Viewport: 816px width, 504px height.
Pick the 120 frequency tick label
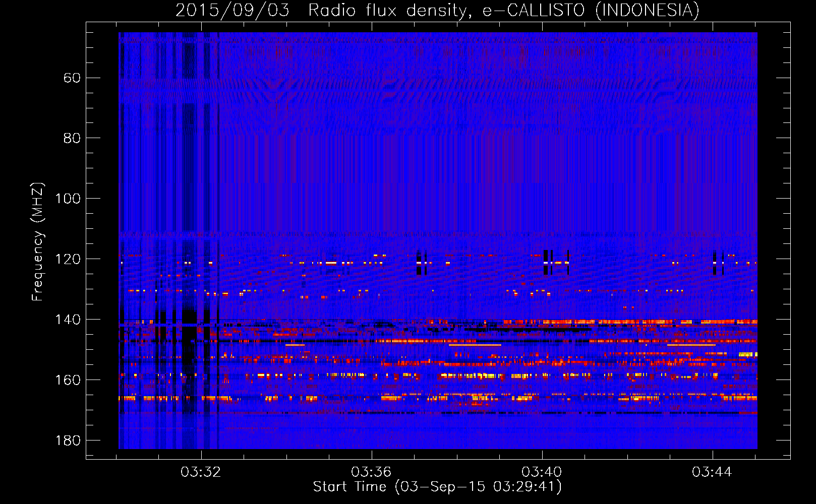[68, 259]
